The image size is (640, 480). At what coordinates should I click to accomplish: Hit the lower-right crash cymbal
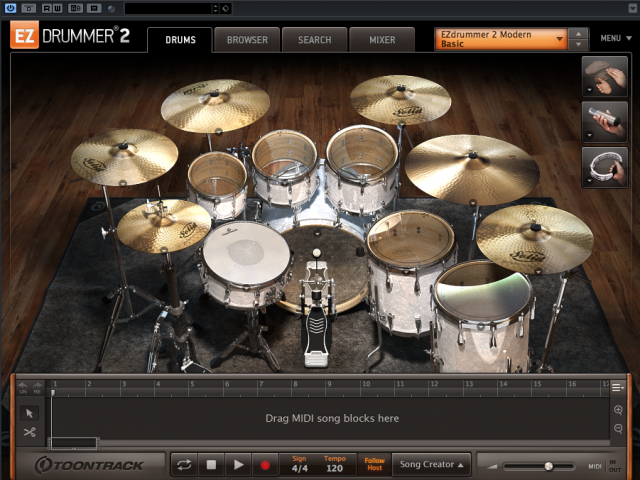coord(535,238)
